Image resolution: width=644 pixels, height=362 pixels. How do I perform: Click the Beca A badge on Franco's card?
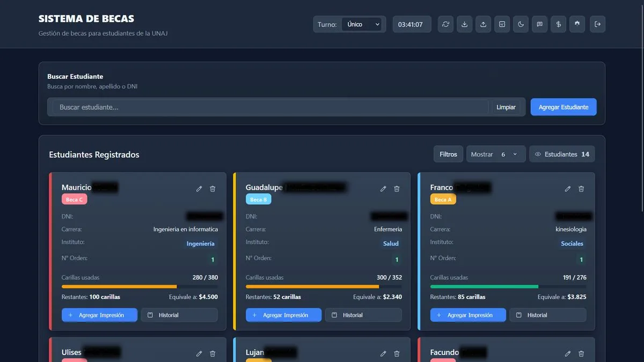[x=443, y=200]
